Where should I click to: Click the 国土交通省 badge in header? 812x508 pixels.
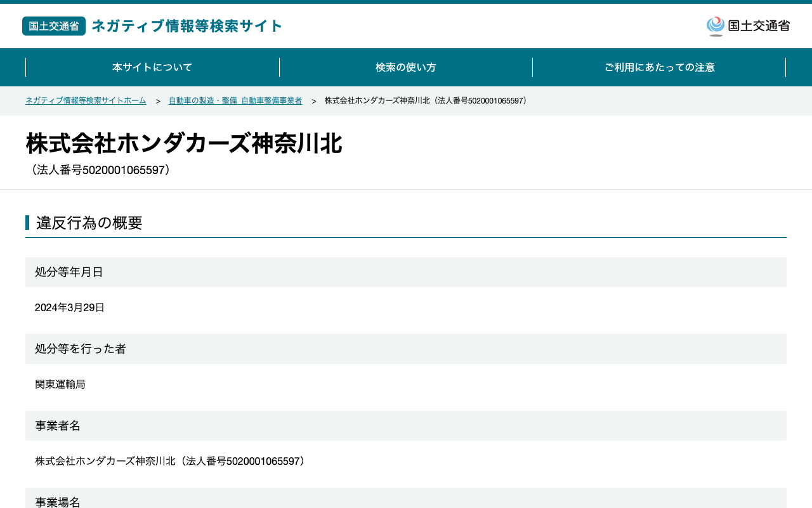(x=54, y=26)
